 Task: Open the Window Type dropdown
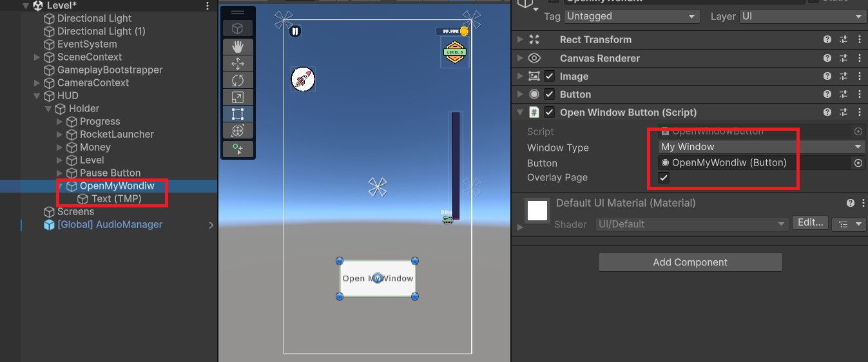click(x=761, y=147)
